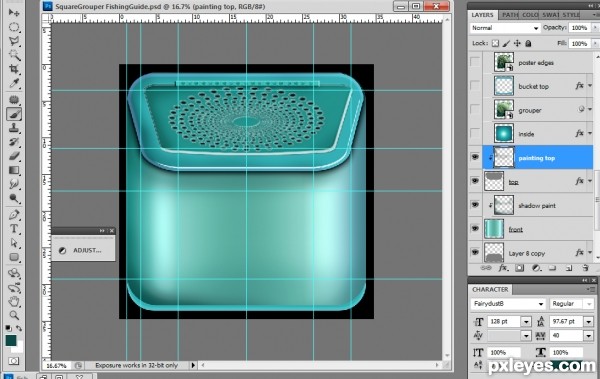This screenshot has height=379, width=600.
Task: Select the Crop tool
Action: point(14,69)
